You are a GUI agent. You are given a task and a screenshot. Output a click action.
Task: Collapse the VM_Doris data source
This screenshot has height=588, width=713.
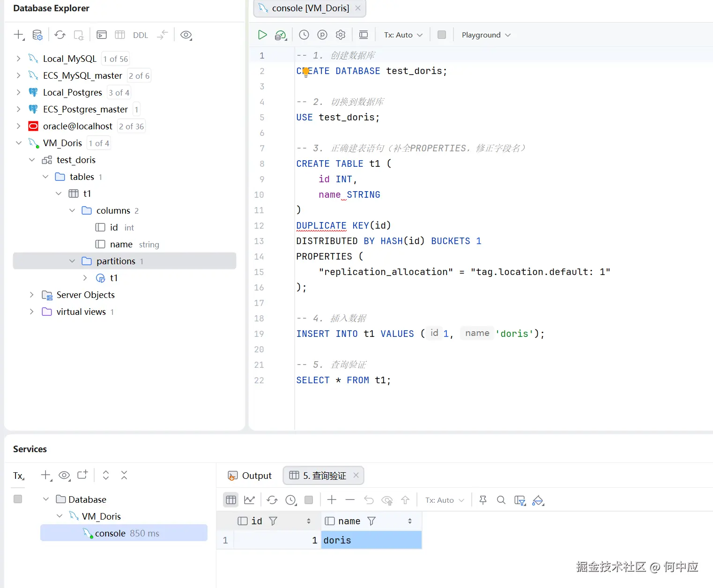(x=18, y=143)
